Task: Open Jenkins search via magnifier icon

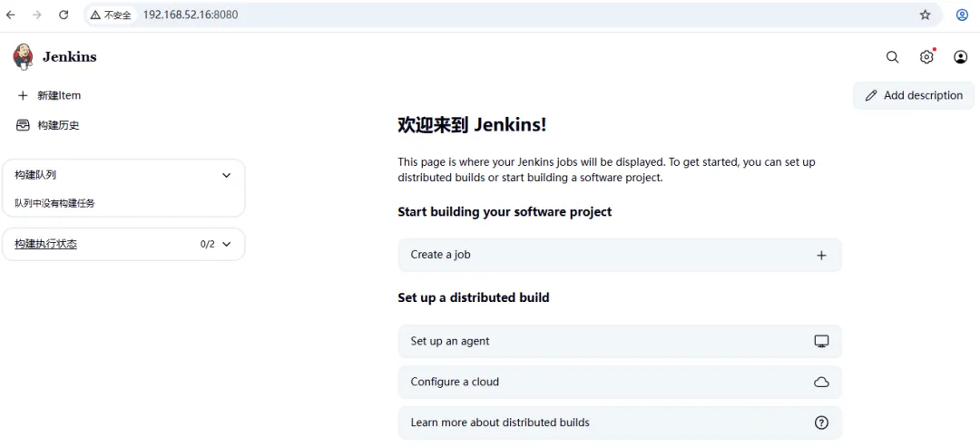Action: tap(893, 57)
